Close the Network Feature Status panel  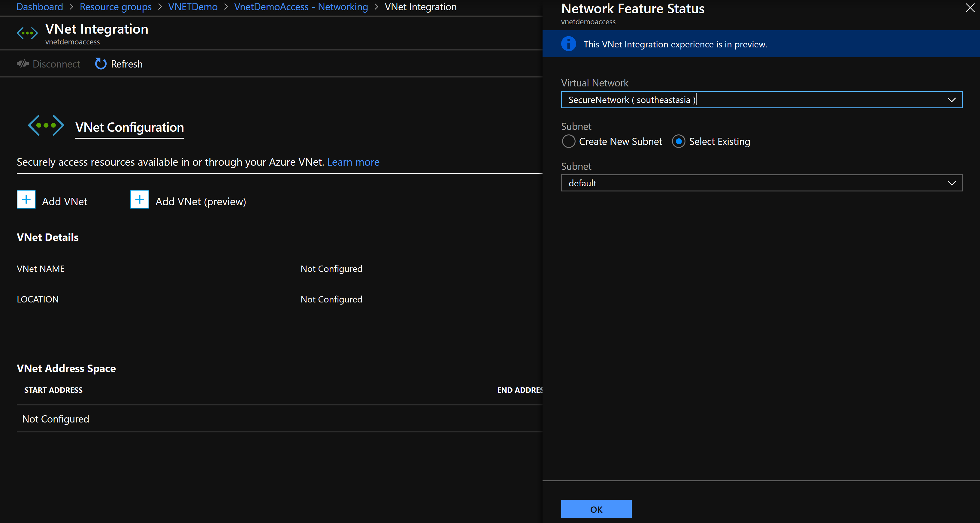coord(970,8)
